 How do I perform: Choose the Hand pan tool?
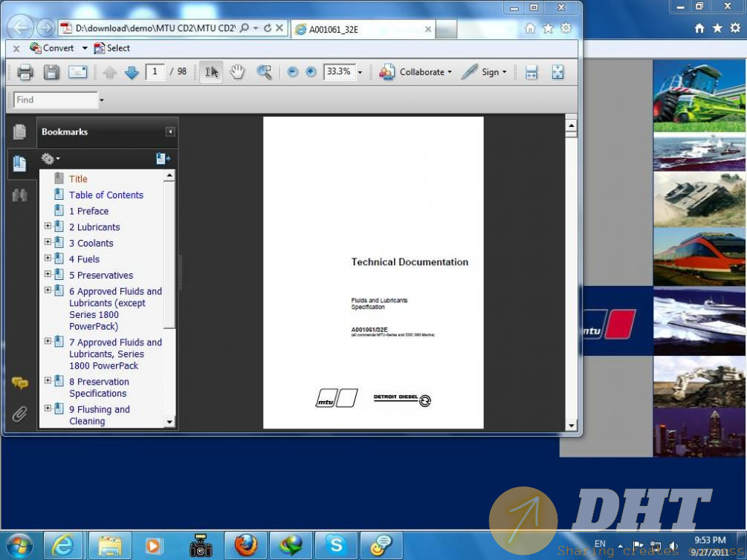[237, 72]
